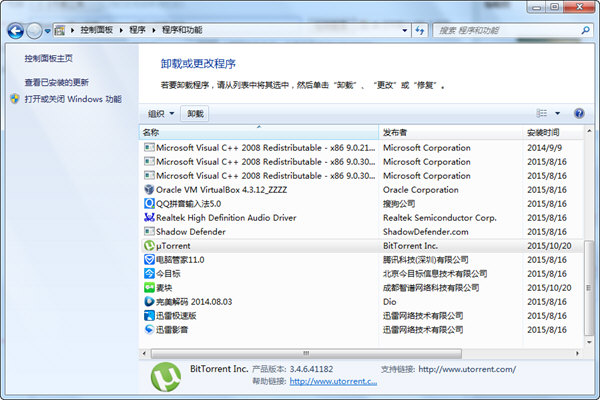The width and height of the screenshot is (600, 400).
Task: Open the 组织 dropdown menu
Action: (161, 114)
